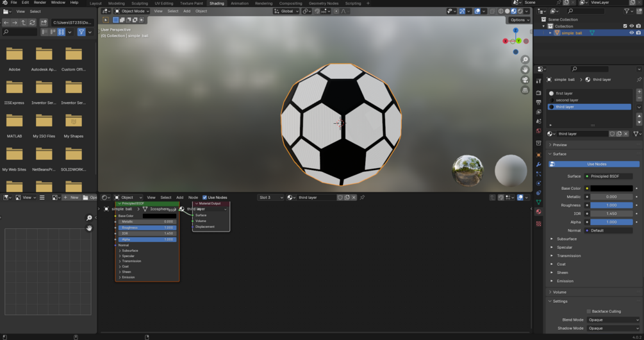The width and height of the screenshot is (644, 340).
Task: Move material slot up arrow
Action: (639, 116)
